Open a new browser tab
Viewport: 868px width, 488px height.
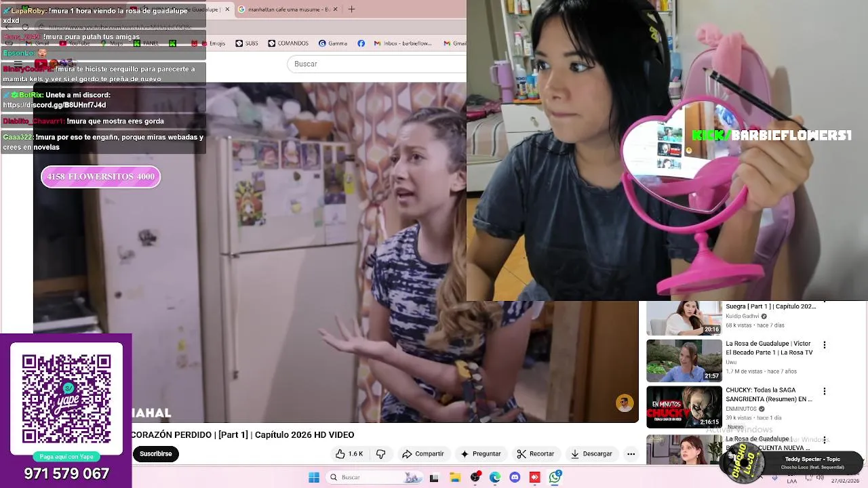click(351, 9)
